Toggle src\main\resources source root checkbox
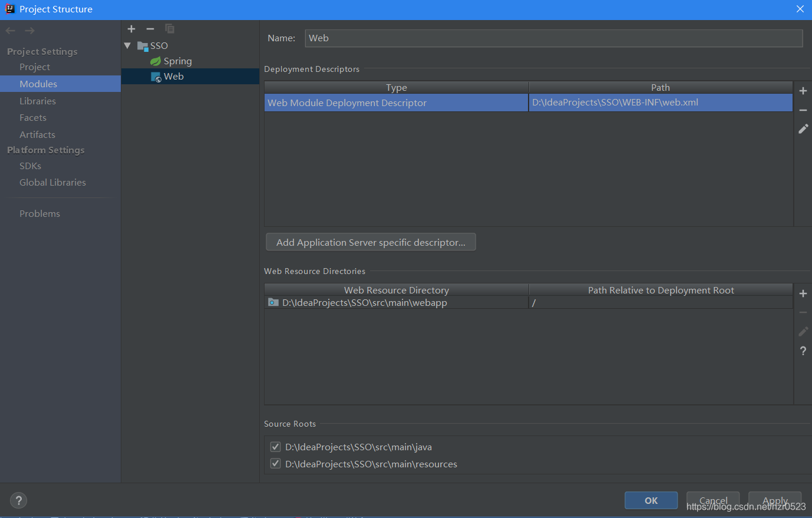Image resolution: width=812 pixels, height=518 pixels. coord(275,464)
